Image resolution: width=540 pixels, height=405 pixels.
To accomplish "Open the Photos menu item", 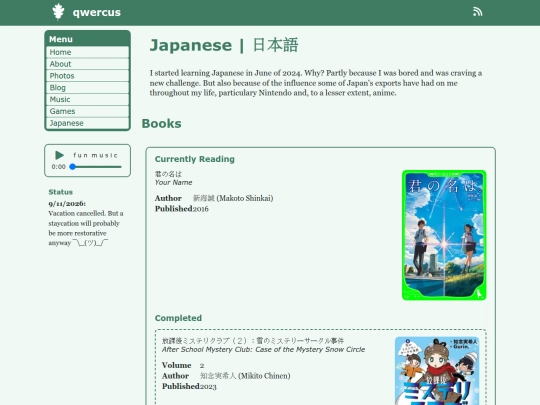I will (x=87, y=76).
